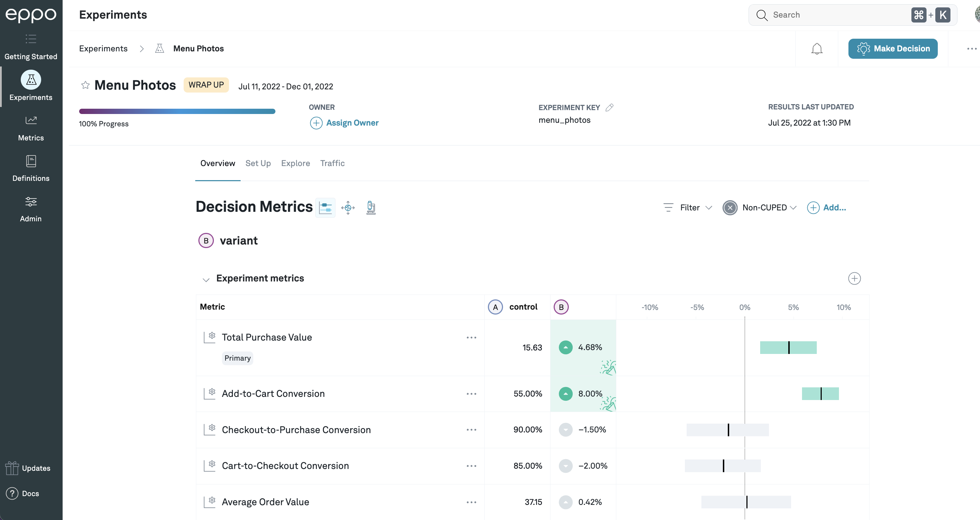Click the notifications bell icon
980x520 pixels.
click(816, 49)
